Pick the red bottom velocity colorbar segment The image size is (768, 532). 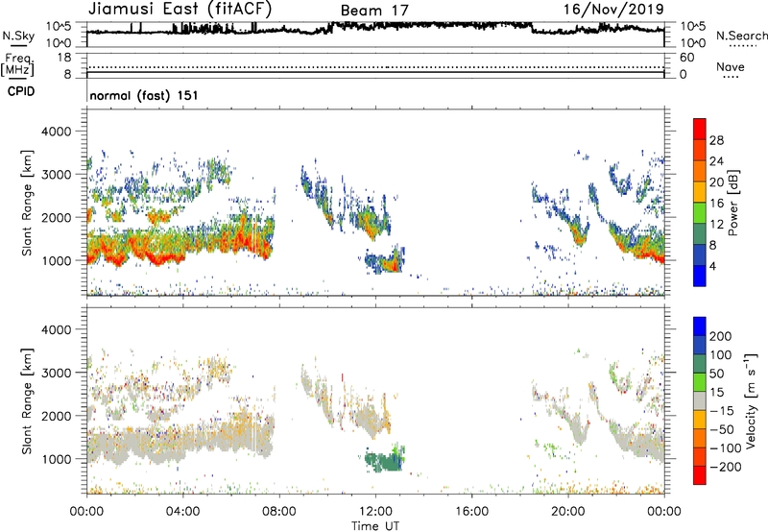tap(700, 475)
